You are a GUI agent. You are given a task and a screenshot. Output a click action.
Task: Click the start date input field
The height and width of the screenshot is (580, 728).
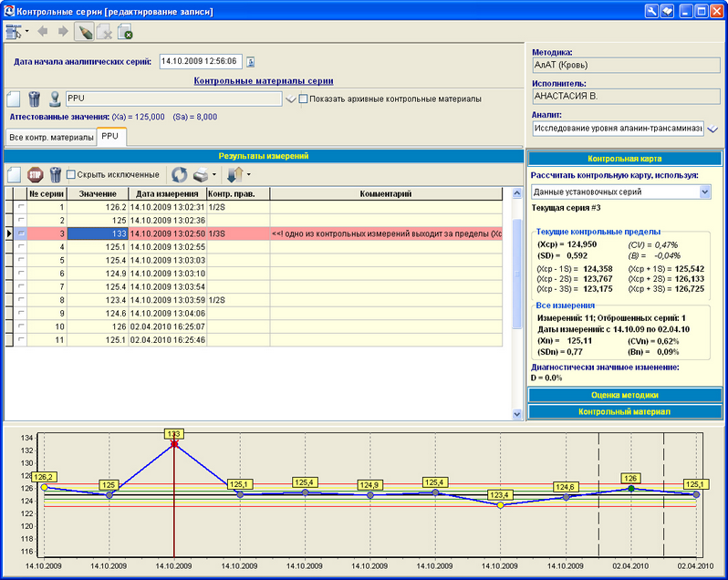click(x=200, y=62)
